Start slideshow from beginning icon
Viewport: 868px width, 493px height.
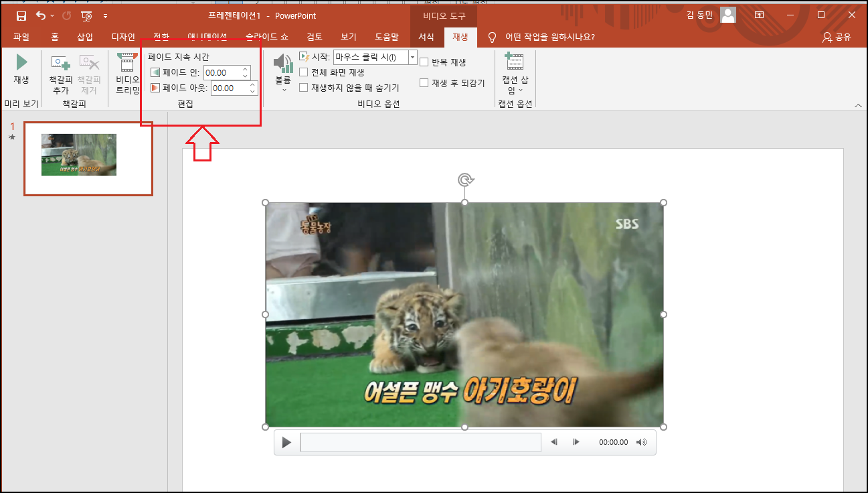click(x=87, y=15)
